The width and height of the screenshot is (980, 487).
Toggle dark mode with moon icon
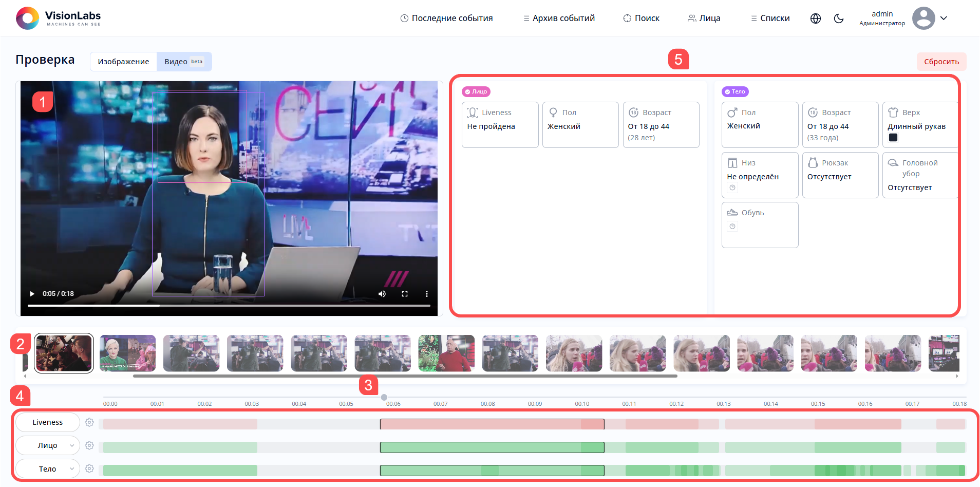point(839,18)
